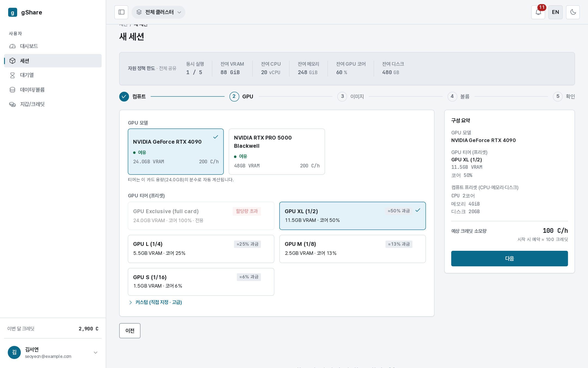This screenshot has width=588, height=368.
Task: Jump to step 3 이미지
Action: point(351,96)
